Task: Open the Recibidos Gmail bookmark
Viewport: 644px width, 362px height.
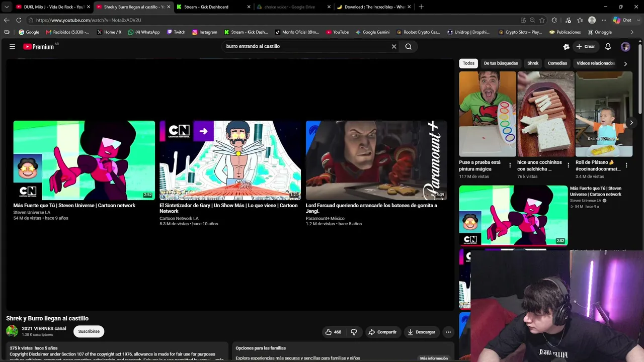Action: point(67,32)
